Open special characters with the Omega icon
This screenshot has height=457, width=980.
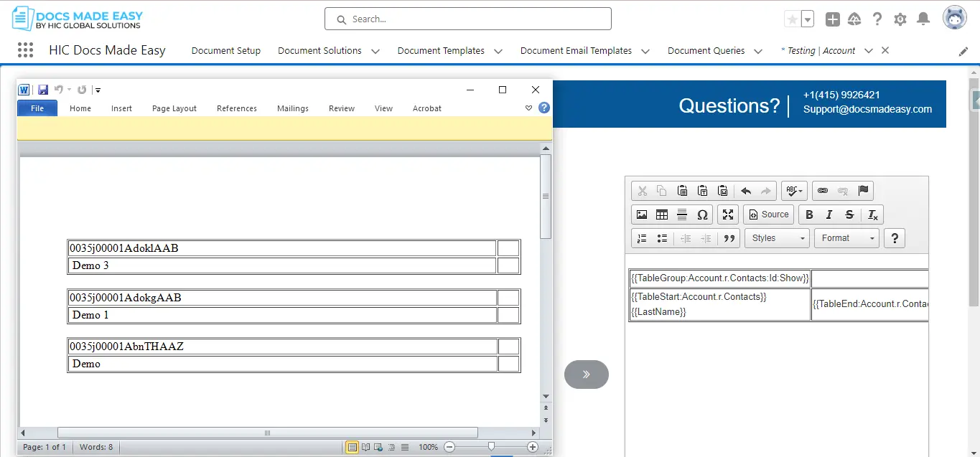point(703,215)
